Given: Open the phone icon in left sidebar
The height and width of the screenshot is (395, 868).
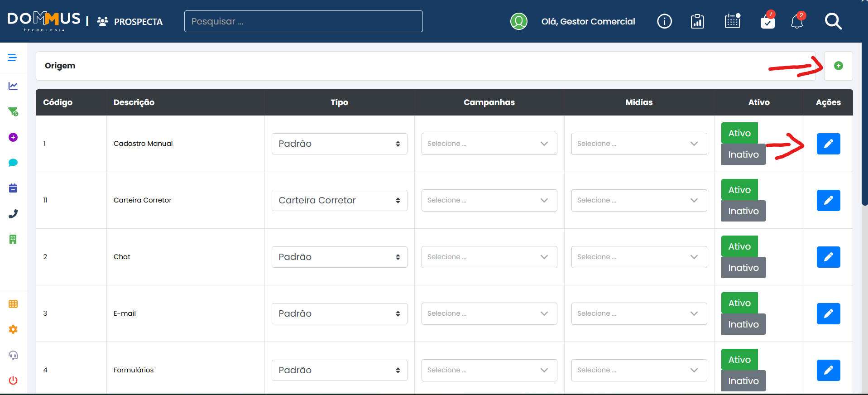Looking at the screenshot, I should [13, 214].
